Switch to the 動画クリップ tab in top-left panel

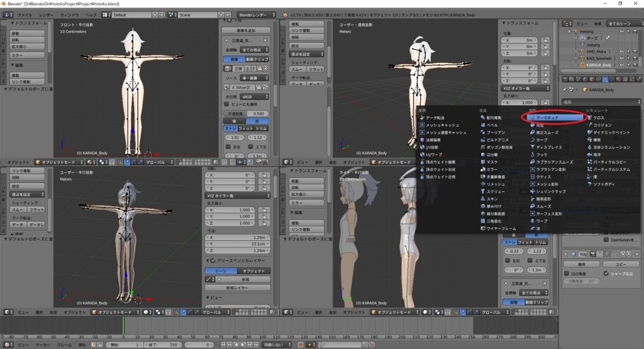[x=257, y=59]
